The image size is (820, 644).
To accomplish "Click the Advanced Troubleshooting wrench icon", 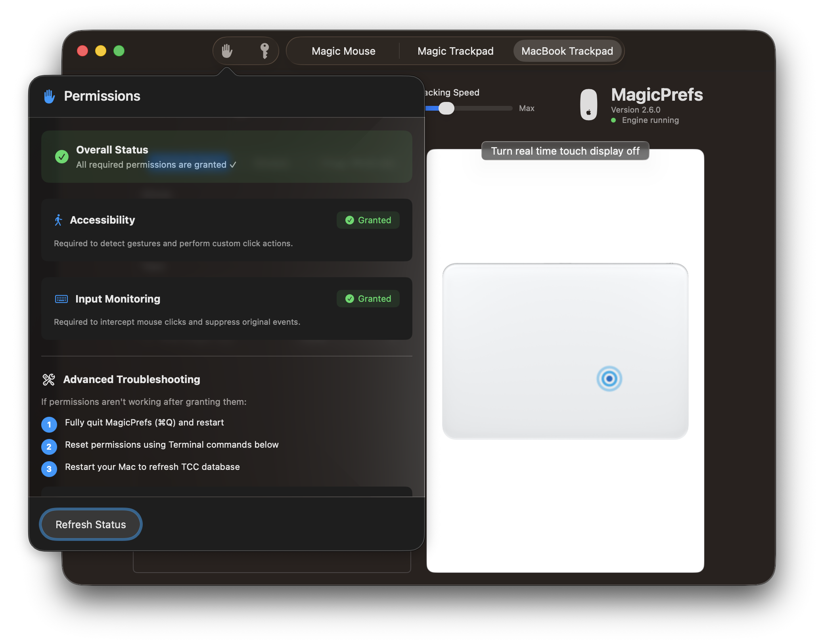I will [x=49, y=379].
